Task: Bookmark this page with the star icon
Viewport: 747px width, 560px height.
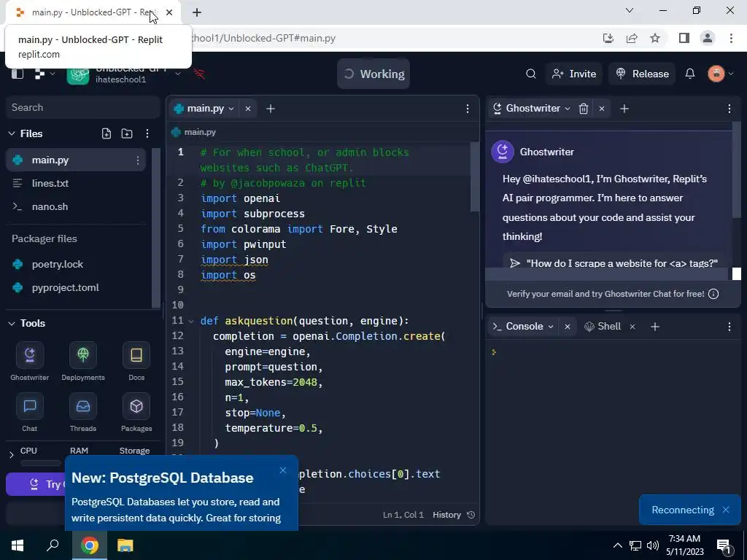Action: pos(655,38)
